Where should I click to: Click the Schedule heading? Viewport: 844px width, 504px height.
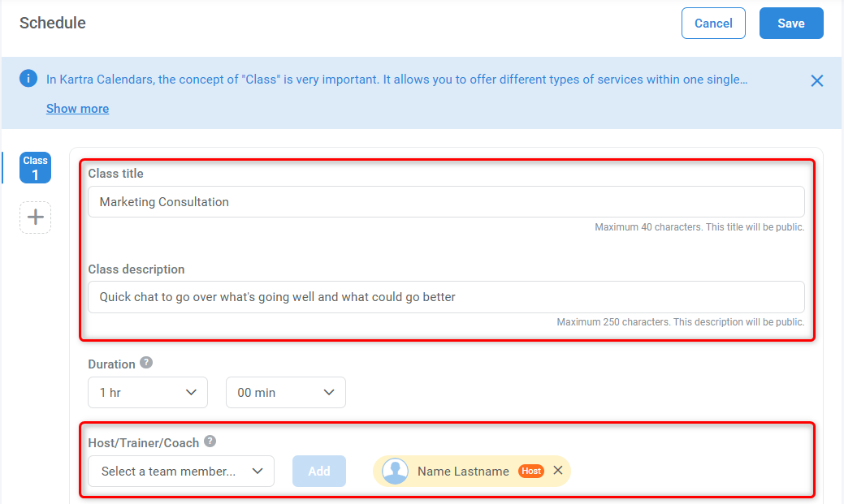tap(52, 23)
